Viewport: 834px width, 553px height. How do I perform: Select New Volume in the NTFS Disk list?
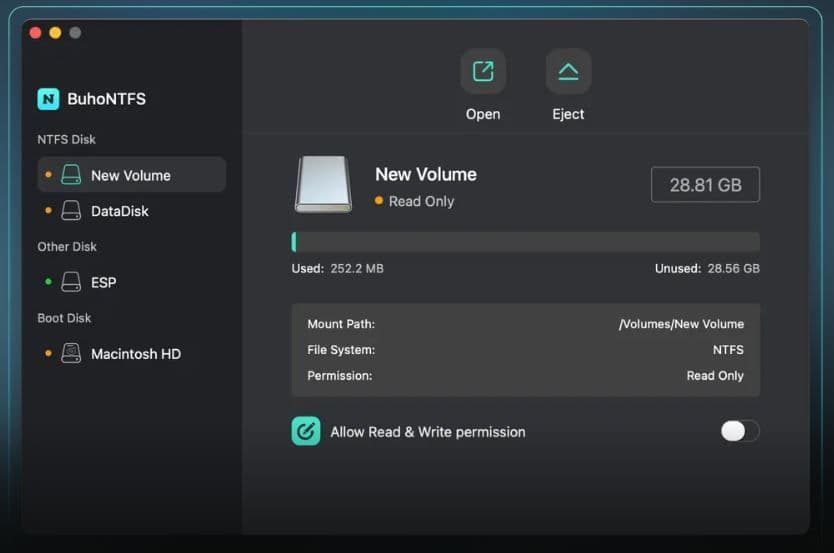click(132, 174)
